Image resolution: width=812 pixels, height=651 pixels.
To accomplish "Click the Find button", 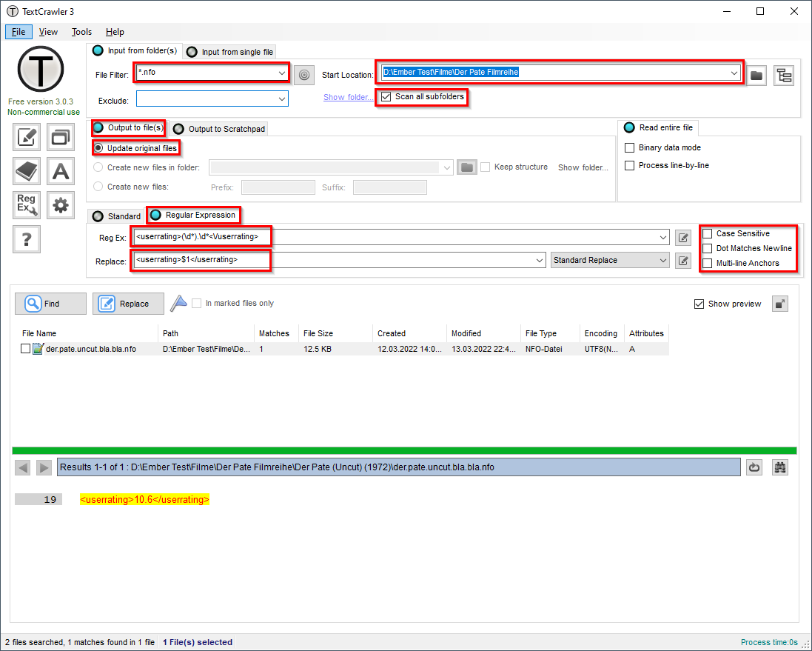I will click(51, 304).
